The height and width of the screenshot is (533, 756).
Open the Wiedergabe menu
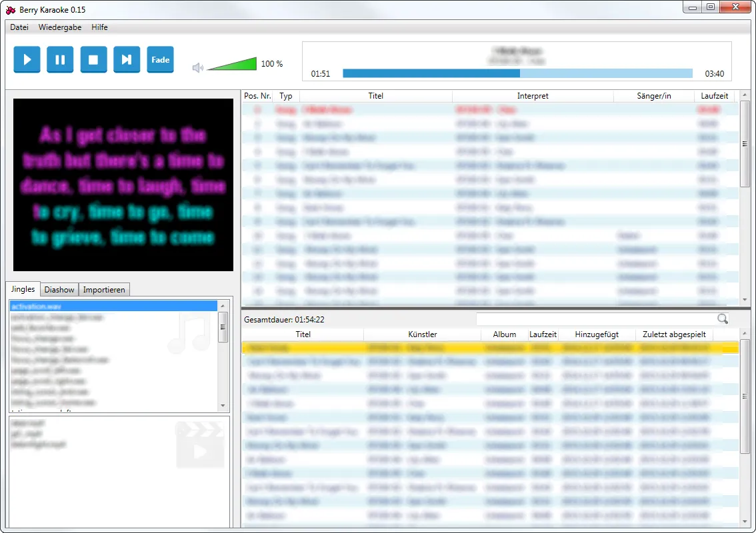tap(60, 27)
